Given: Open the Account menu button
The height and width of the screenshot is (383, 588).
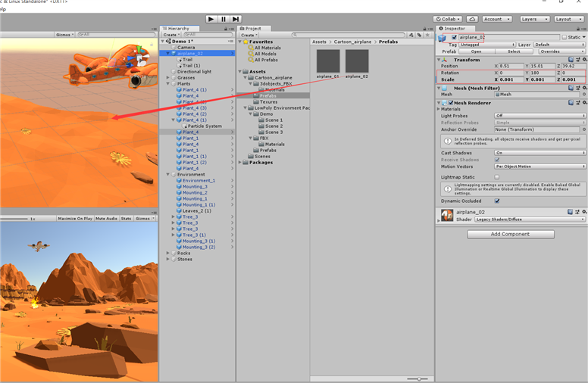Looking at the screenshot, I should (x=497, y=19).
